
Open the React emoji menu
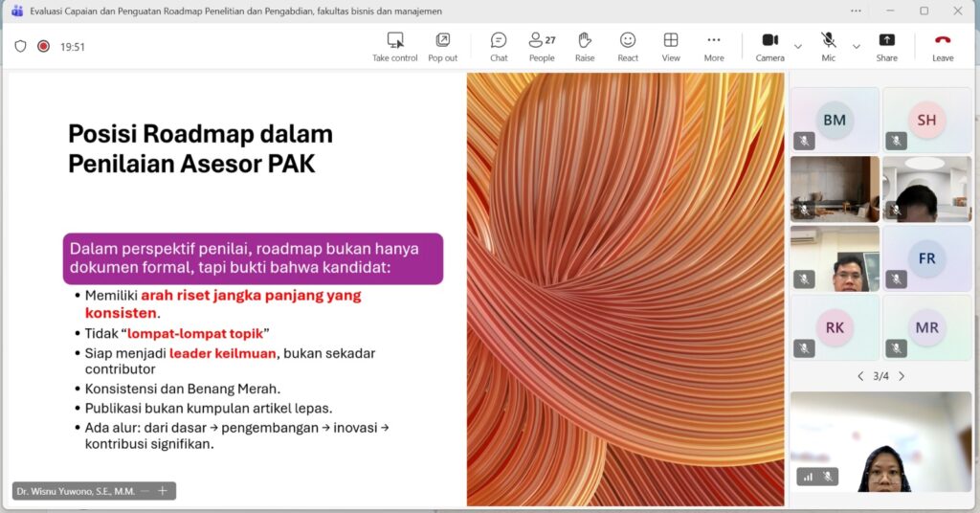click(x=628, y=47)
